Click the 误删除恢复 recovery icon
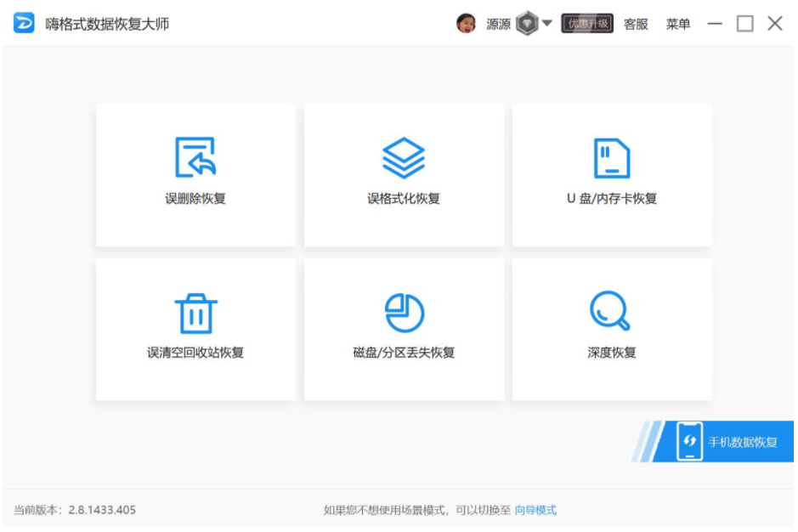 195,157
